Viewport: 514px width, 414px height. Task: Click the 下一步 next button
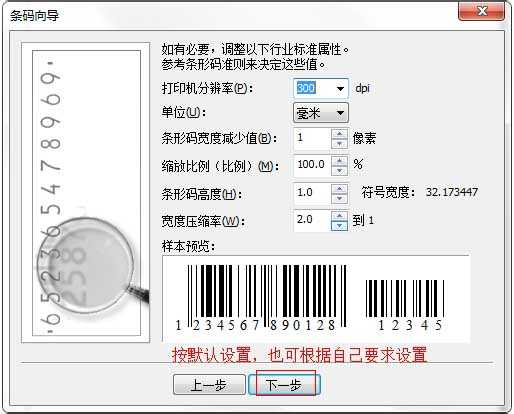[284, 385]
